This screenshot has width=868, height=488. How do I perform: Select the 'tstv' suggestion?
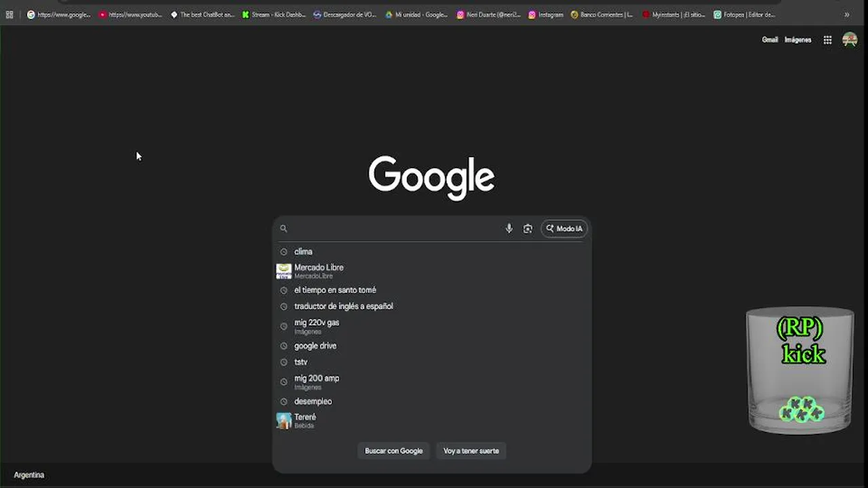coord(431,362)
